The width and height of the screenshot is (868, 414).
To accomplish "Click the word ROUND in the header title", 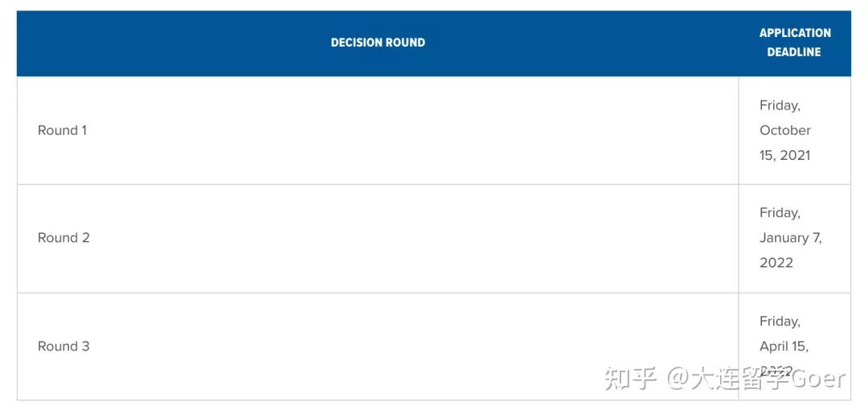I will click(406, 43).
